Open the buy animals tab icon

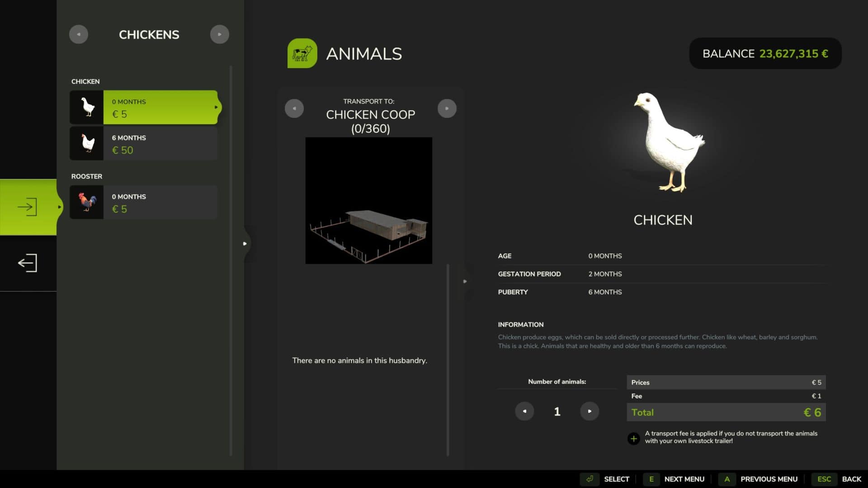pyautogui.click(x=28, y=207)
